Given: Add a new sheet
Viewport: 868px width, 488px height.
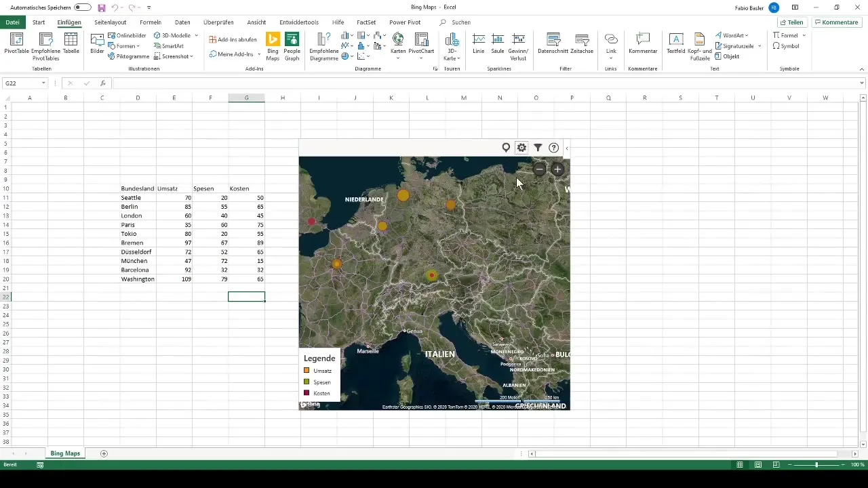Looking at the screenshot, I should 104,453.
